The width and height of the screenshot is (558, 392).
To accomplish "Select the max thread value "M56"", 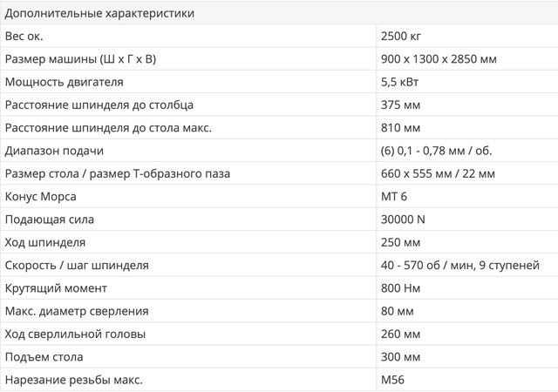I will [392, 380].
